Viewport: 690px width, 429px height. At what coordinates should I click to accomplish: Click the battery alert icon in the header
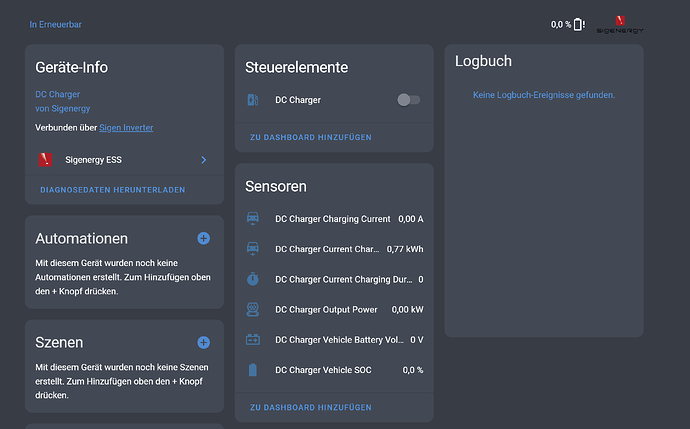(x=580, y=25)
